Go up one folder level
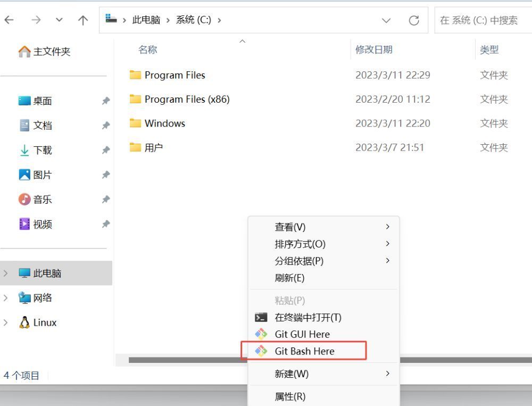 83,20
